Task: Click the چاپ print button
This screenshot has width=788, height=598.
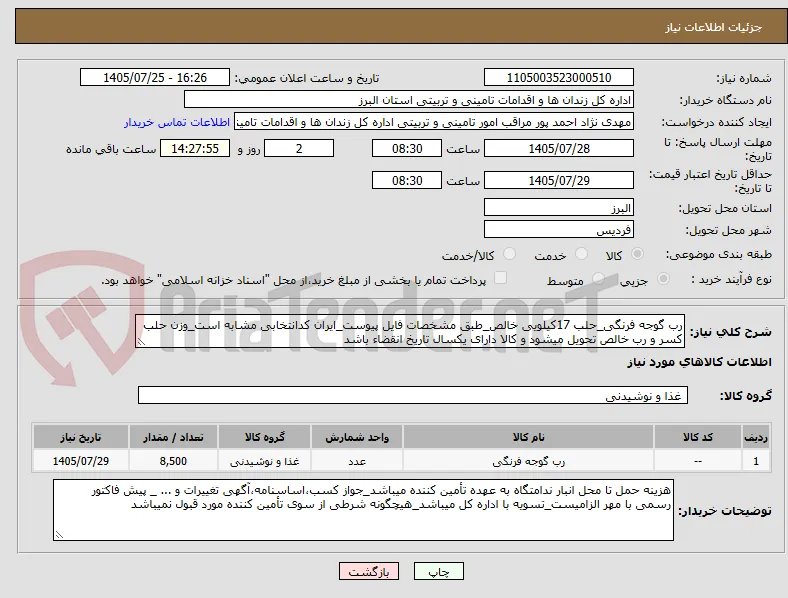Action: [439, 571]
